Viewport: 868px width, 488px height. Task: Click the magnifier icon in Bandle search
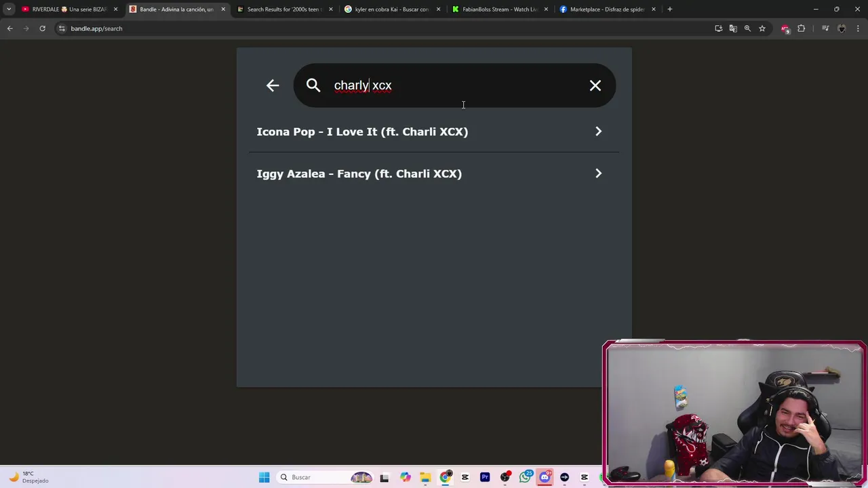point(313,85)
